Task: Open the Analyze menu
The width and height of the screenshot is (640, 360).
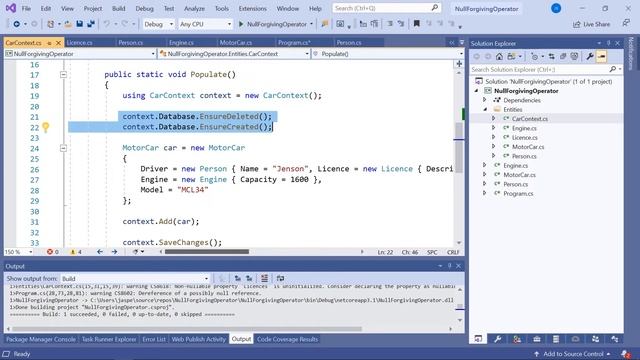Action: tap(194, 8)
